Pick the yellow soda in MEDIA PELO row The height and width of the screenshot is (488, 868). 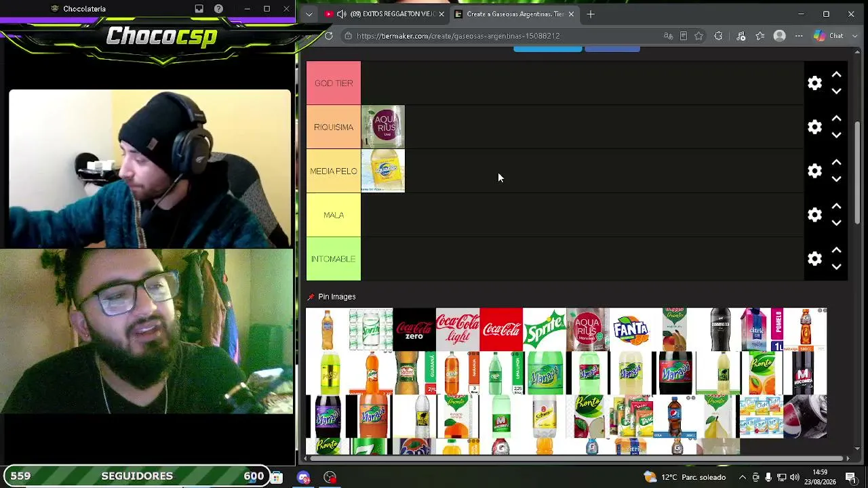point(383,171)
